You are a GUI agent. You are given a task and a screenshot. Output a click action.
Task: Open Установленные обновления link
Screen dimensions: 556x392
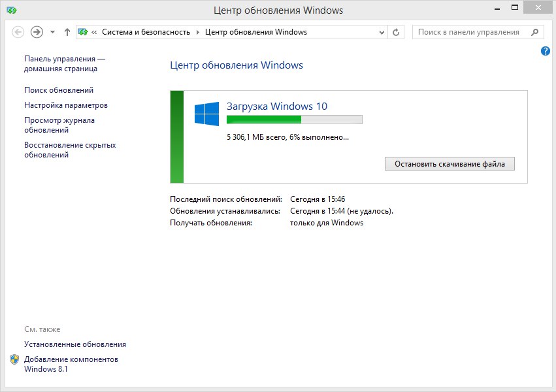click(75, 344)
